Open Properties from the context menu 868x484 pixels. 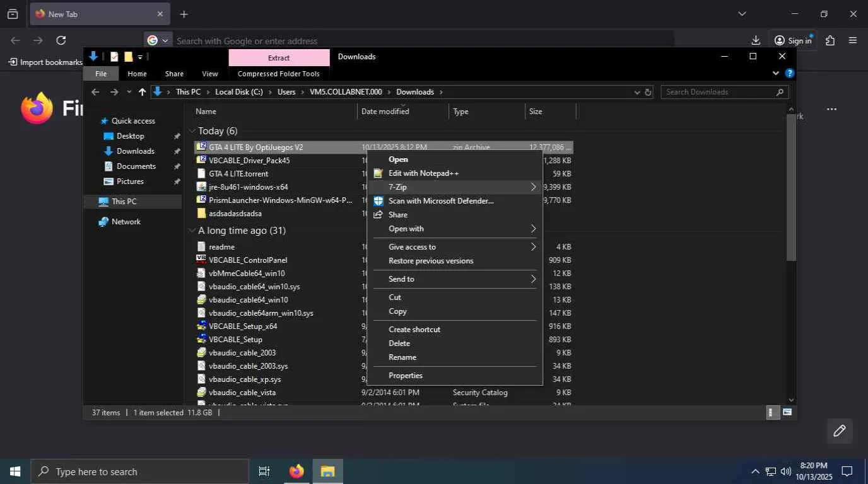(406, 376)
